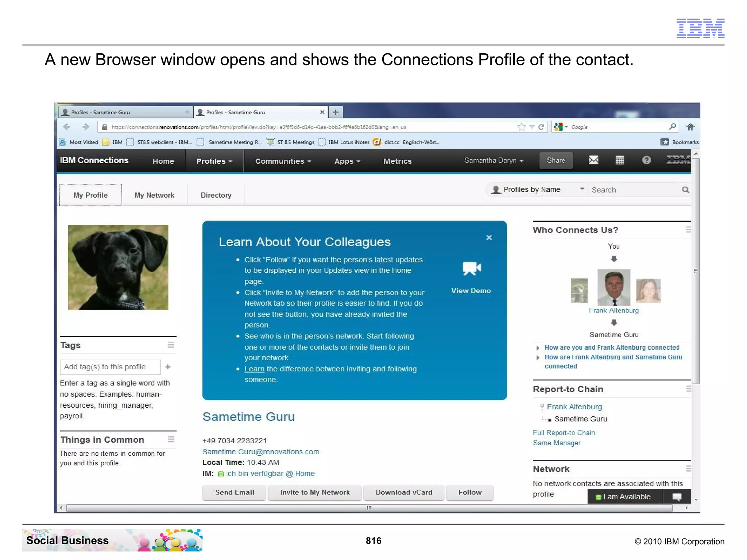747x560 pixels.
Task: Click the Learn link about inviting and following
Action: coord(254,369)
